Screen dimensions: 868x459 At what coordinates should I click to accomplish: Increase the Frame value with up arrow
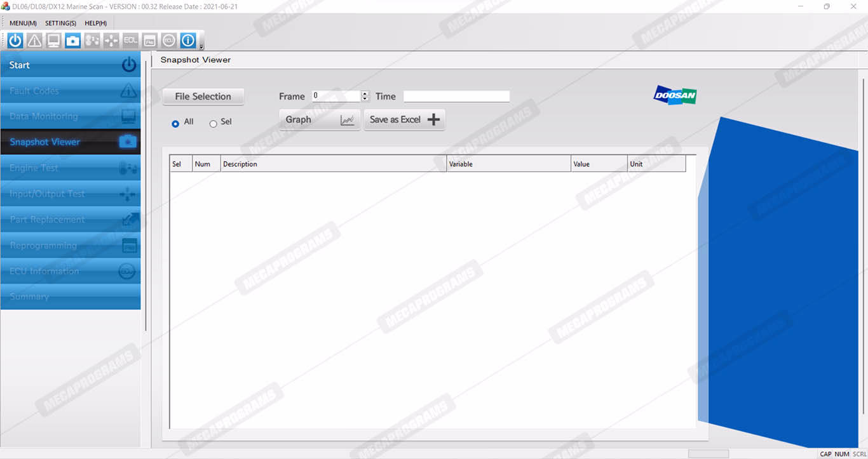(x=365, y=94)
